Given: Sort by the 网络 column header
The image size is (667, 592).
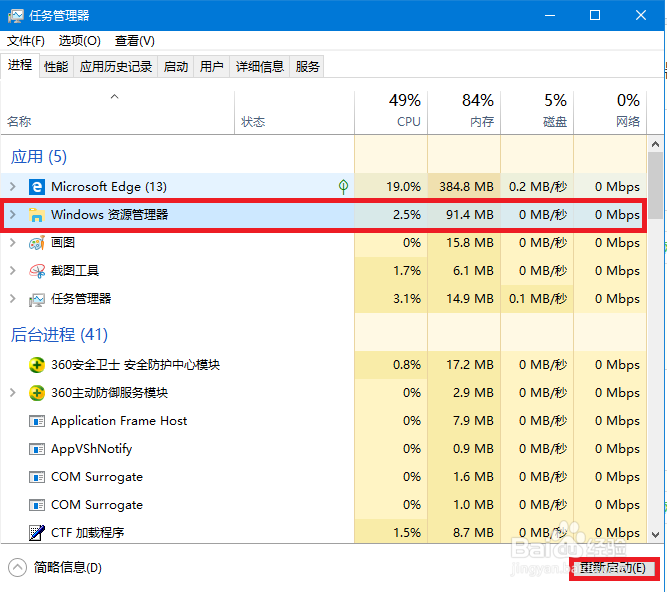Looking at the screenshot, I should (x=610, y=113).
